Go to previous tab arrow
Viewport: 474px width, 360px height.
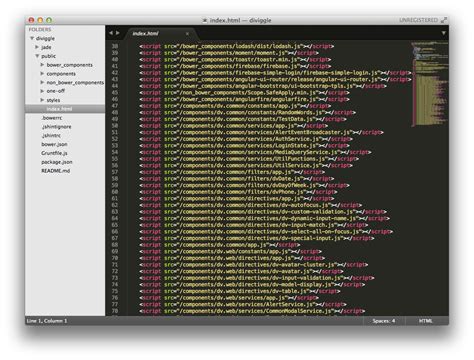click(x=111, y=33)
